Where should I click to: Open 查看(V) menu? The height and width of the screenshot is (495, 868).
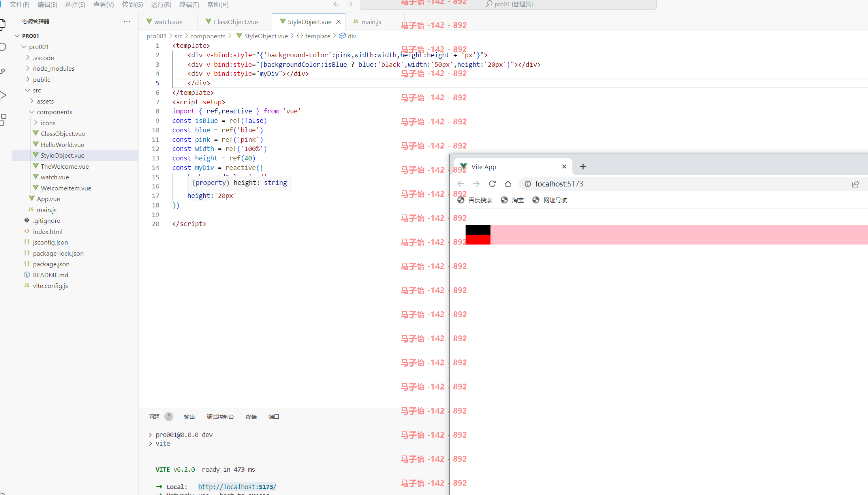click(x=103, y=4)
